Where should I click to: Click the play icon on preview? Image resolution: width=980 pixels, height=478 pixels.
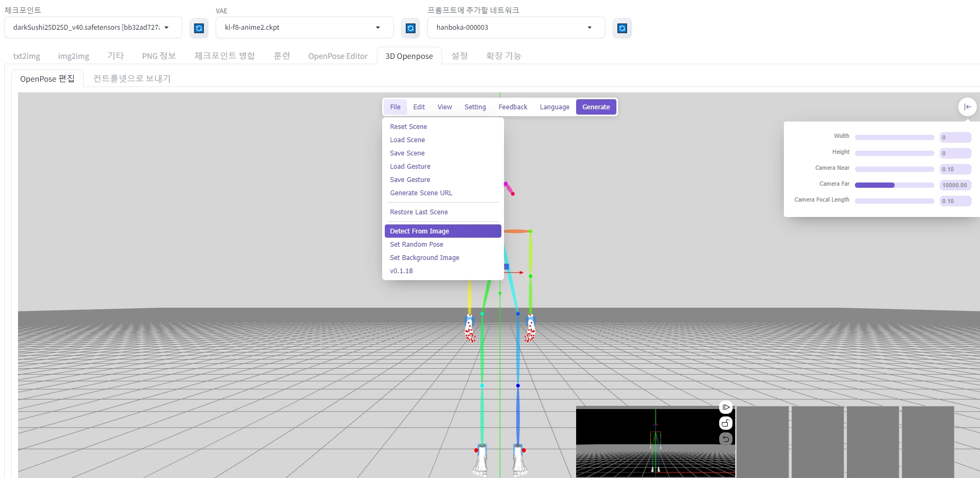726,407
